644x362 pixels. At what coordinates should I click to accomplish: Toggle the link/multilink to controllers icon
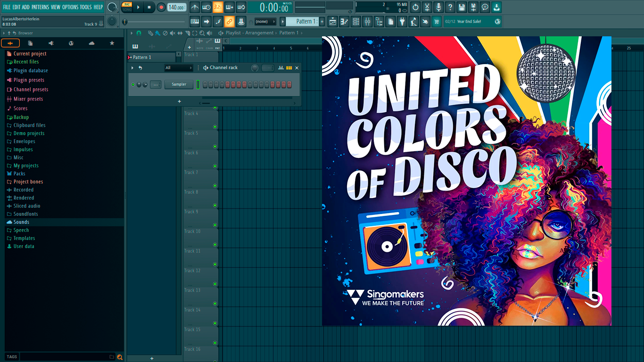point(229,21)
